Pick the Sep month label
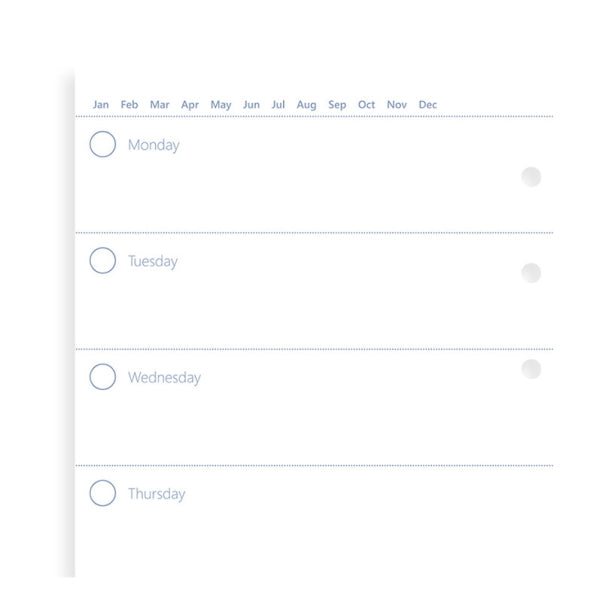 (337, 105)
